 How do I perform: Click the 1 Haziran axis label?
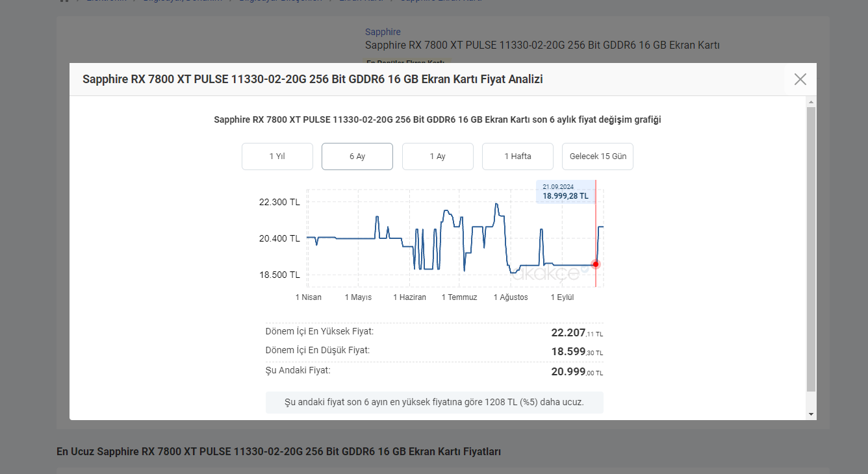tap(410, 297)
